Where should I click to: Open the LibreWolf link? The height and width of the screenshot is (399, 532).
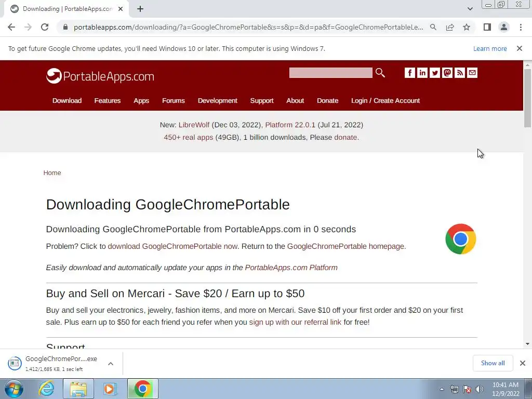click(x=194, y=125)
